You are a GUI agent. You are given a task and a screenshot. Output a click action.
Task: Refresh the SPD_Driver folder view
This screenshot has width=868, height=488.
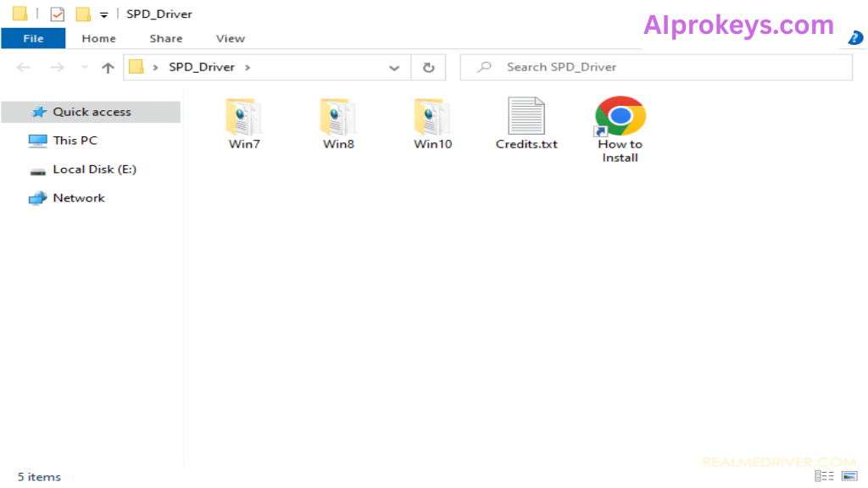tap(428, 68)
